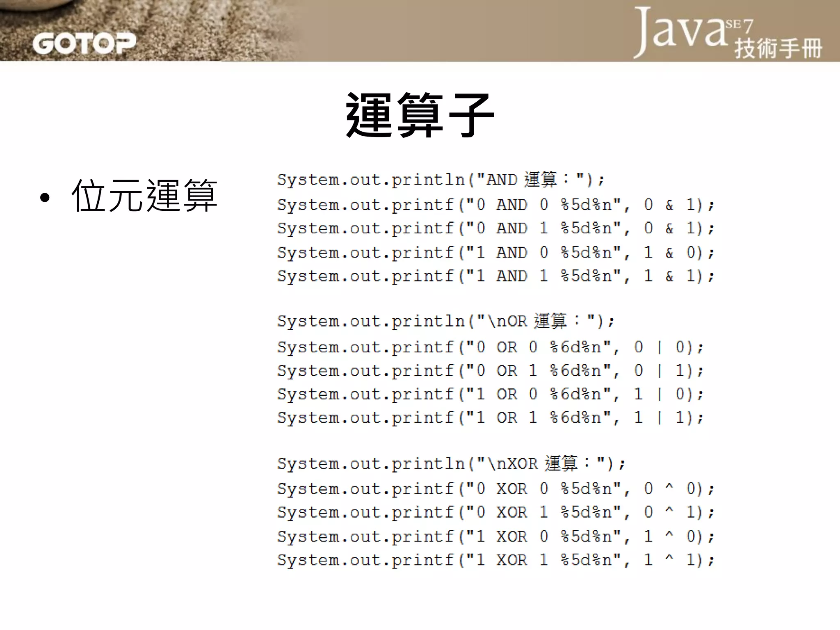This screenshot has height=630, width=840.
Task: Click the printf "1 AND 1" code line
Action: [495, 276]
